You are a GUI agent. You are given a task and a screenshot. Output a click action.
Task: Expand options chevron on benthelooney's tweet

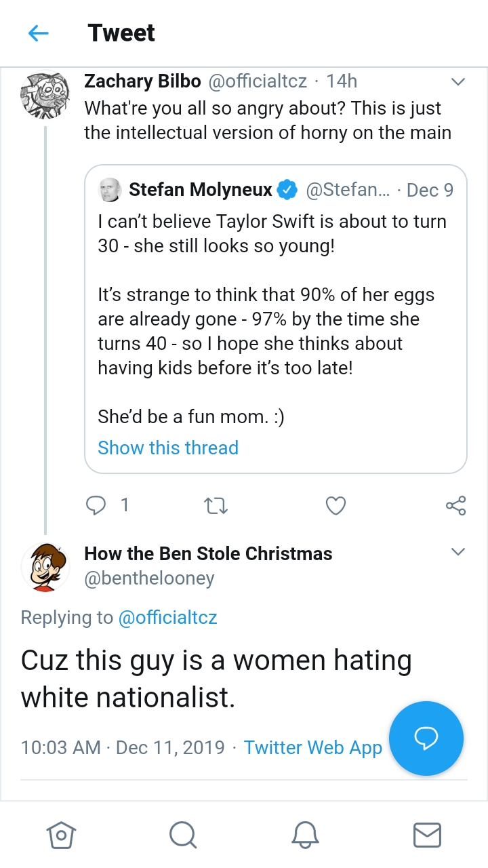click(x=458, y=551)
